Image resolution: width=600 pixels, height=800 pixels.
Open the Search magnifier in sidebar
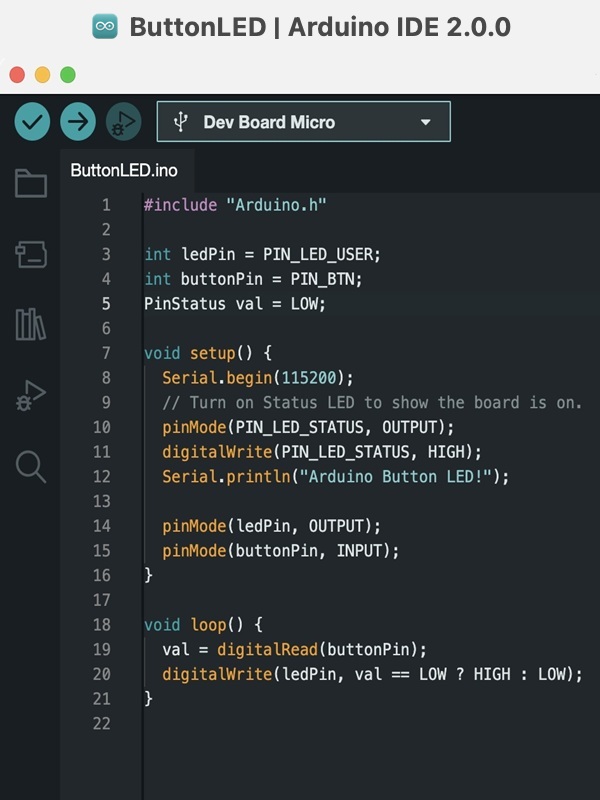pos(31,466)
